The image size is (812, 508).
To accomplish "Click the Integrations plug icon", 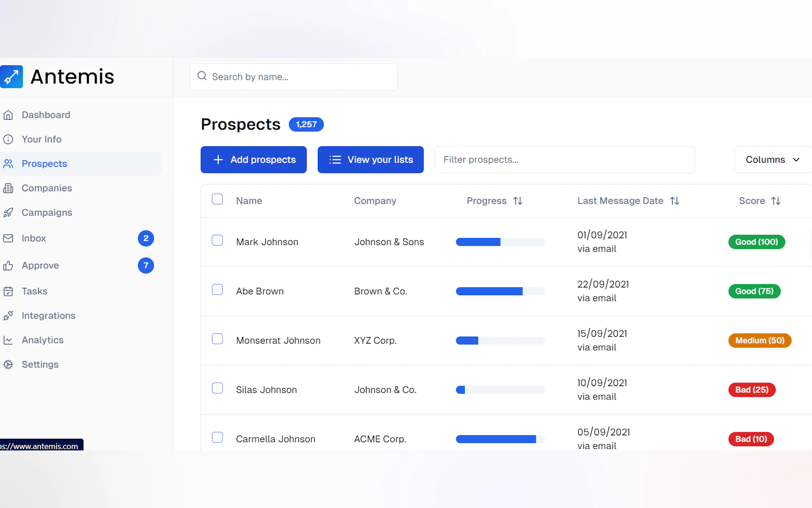I will click(8, 315).
